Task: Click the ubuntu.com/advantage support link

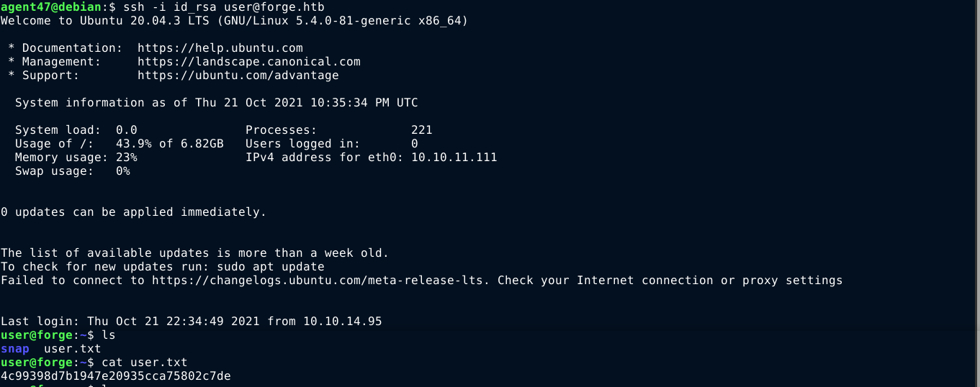Action: [x=238, y=76]
